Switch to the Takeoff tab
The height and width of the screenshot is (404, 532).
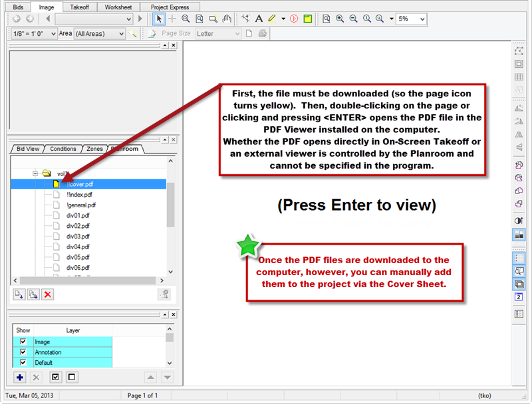(79, 7)
